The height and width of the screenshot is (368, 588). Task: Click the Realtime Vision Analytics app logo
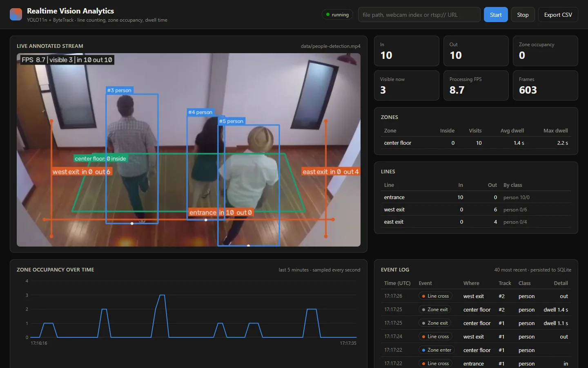[x=16, y=14]
